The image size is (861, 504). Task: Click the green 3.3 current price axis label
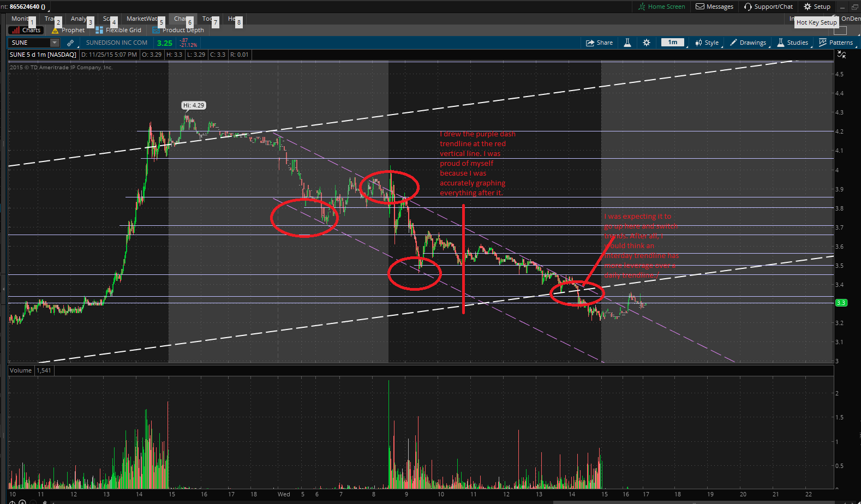coord(841,303)
